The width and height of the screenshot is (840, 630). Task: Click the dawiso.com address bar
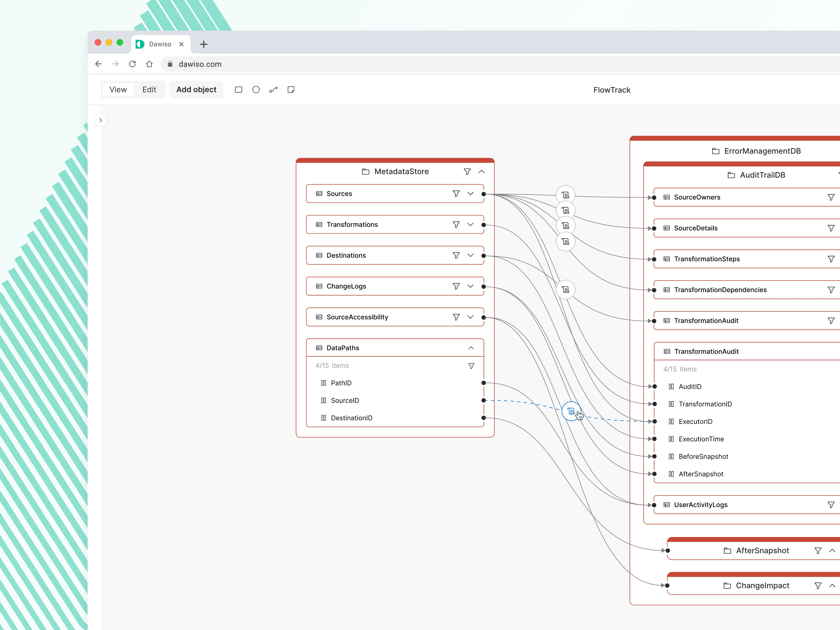click(200, 64)
